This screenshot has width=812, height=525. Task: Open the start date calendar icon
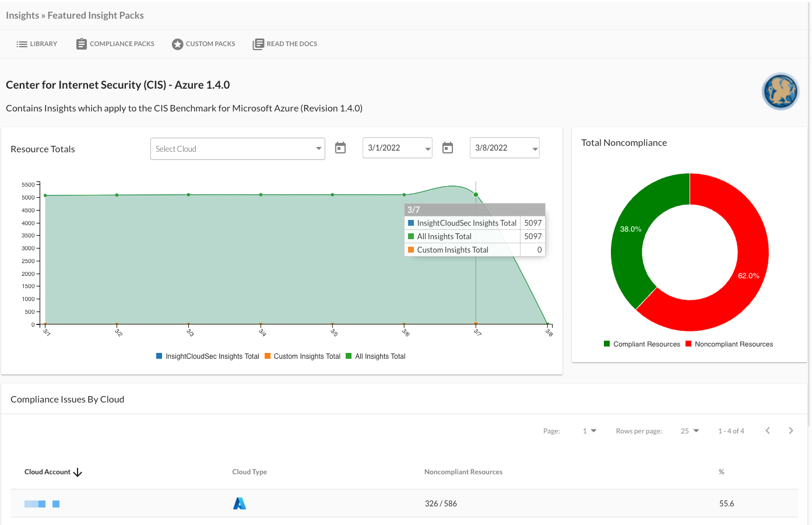[340, 148]
